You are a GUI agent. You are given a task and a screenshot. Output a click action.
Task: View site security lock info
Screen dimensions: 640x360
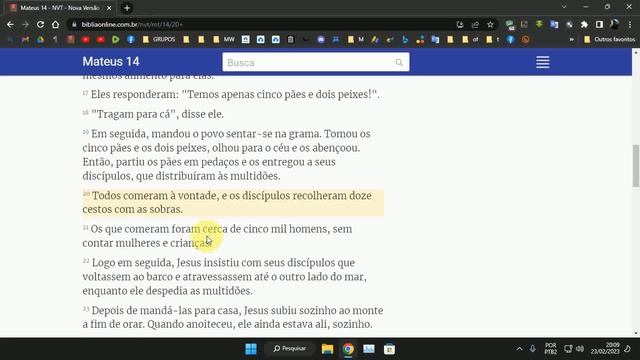click(x=74, y=24)
